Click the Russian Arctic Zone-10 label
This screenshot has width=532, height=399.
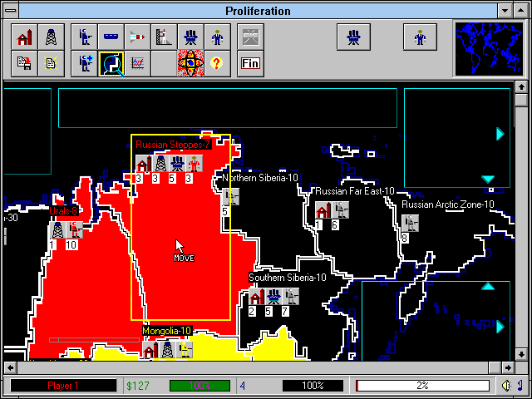pos(448,204)
